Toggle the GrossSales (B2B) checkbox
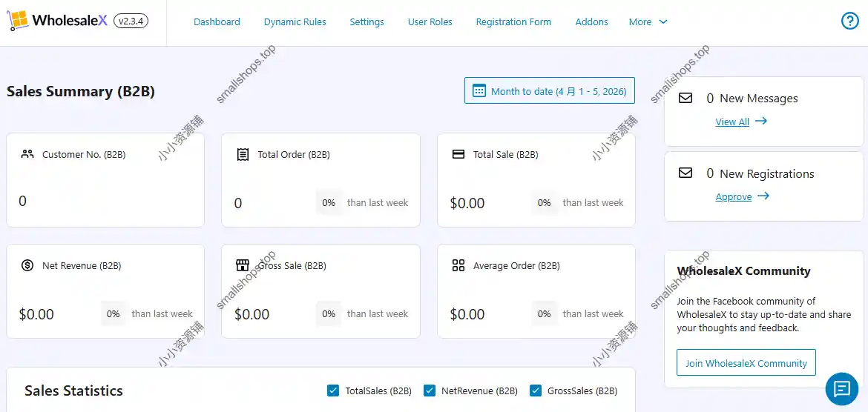 click(536, 391)
